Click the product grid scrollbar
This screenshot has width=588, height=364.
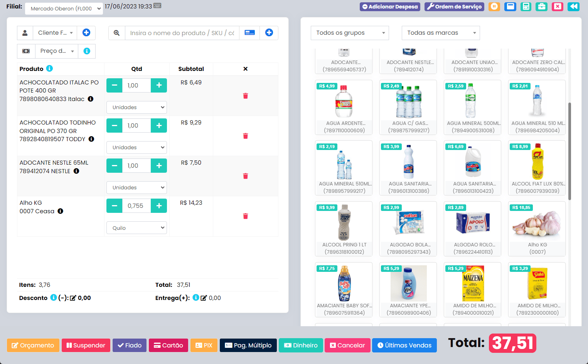coord(569,151)
